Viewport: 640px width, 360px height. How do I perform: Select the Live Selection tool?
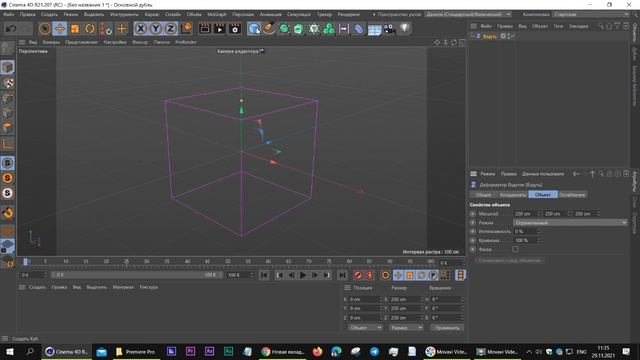point(44,29)
